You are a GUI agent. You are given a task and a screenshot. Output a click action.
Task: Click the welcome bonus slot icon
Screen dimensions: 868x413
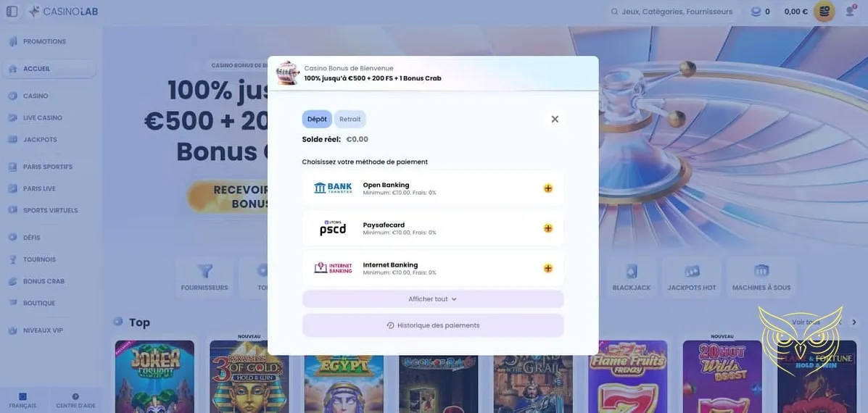point(288,73)
